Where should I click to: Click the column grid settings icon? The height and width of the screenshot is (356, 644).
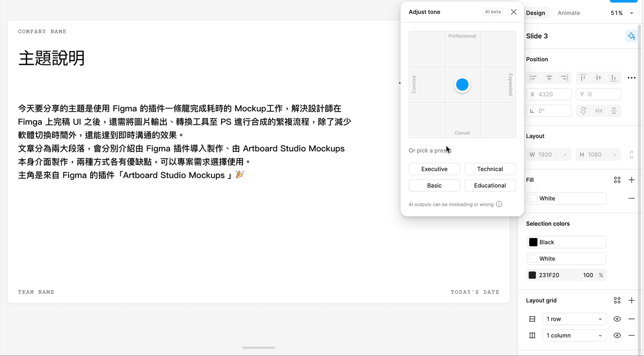pos(532,336)
